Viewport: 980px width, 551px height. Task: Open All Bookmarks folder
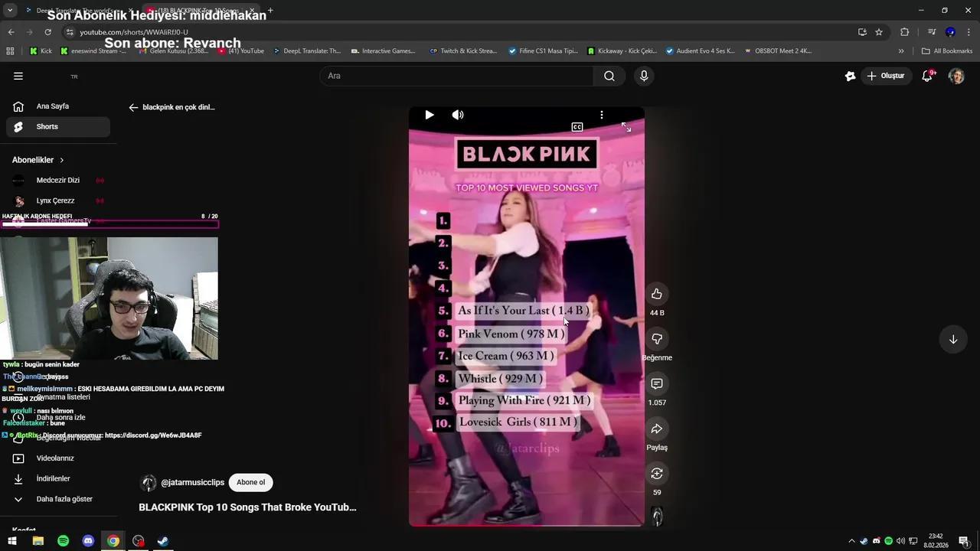pyautogui.click(x=947, y=51)
